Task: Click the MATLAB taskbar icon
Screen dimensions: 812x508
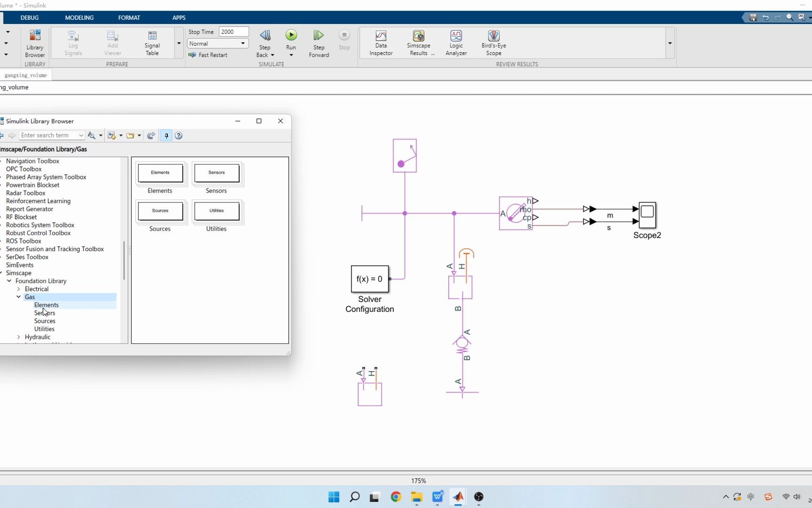Action: click(458, 497)
